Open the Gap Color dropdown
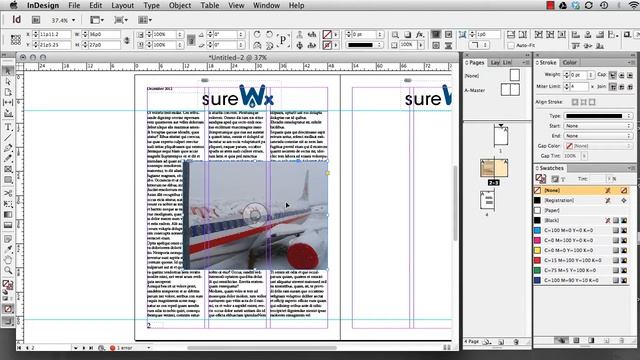This screenshot has width=640, height=360. coord(598,146)
